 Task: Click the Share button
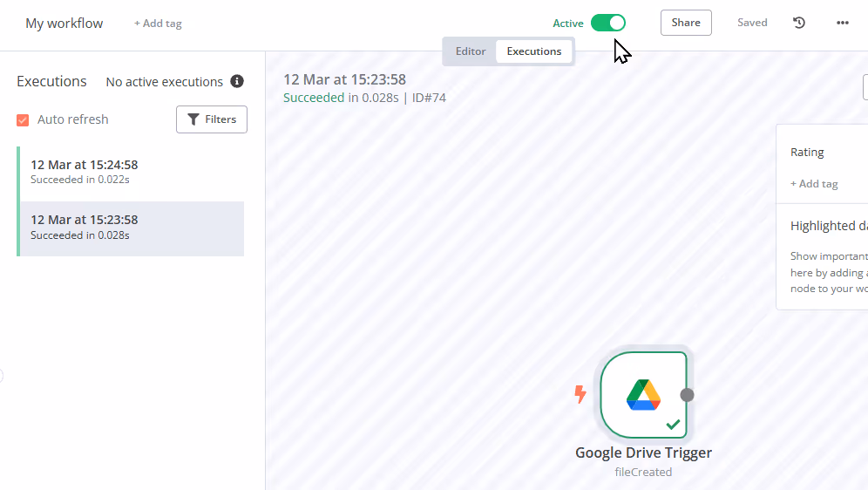coord(686,23)
